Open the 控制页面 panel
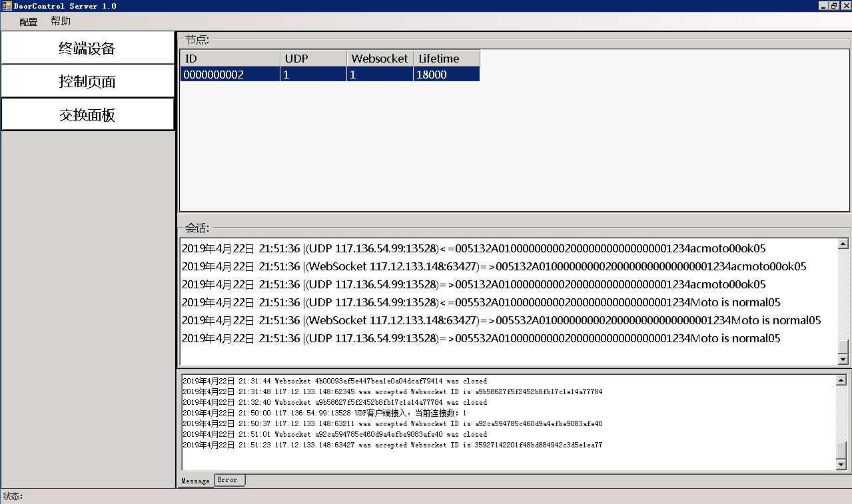Viewport: 852px width, 504px height. pos(87,81)
